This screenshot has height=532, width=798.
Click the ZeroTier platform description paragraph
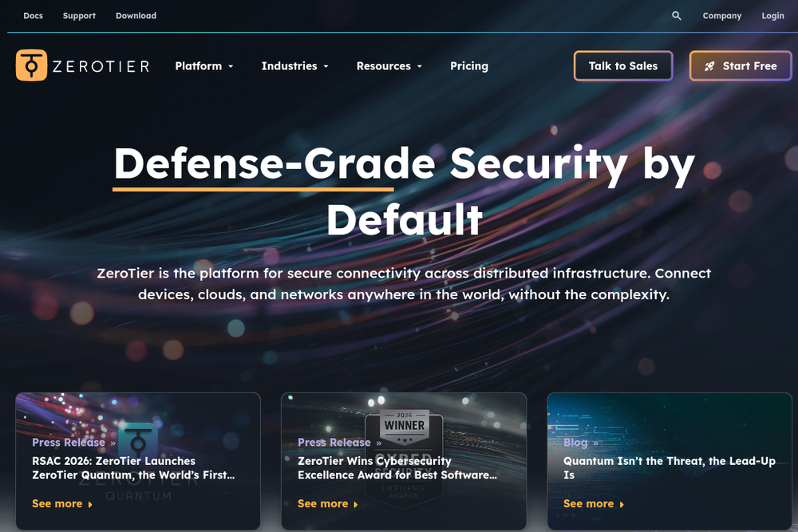404,284
